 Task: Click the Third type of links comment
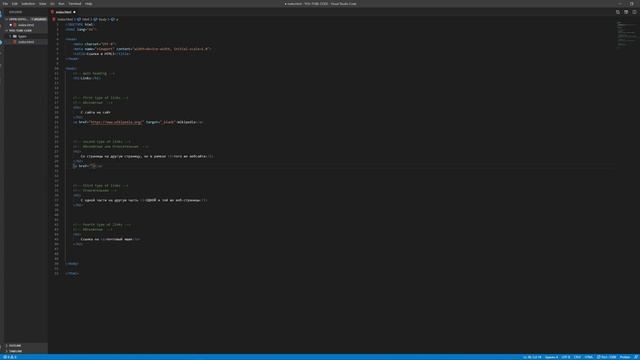point(100,186)
